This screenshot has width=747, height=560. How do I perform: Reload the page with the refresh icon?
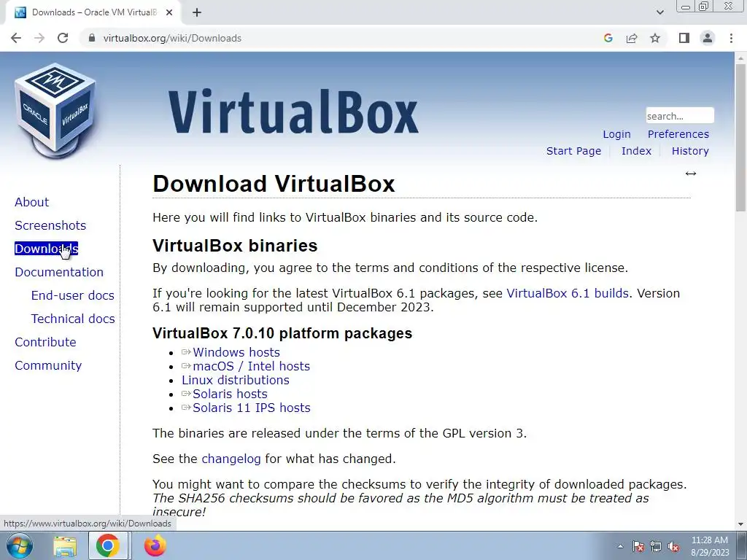pos(63,38)
